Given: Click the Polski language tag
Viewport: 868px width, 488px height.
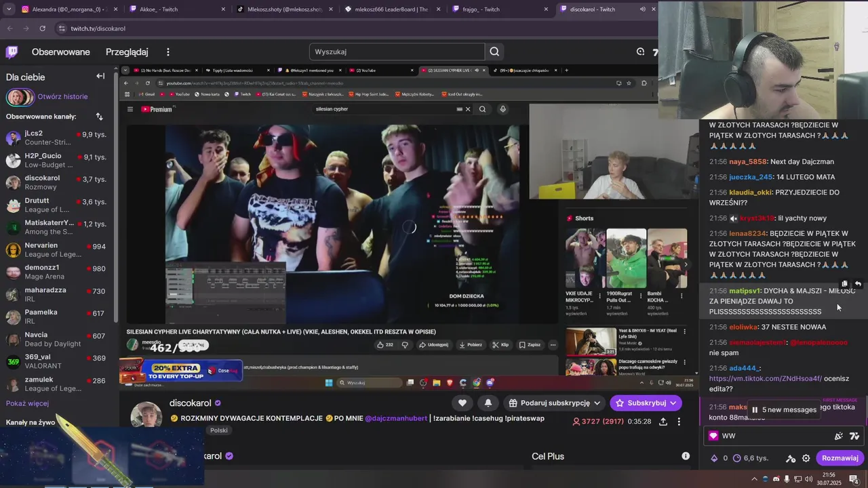Looking at the screenshot, I should (x=219, y=430).
